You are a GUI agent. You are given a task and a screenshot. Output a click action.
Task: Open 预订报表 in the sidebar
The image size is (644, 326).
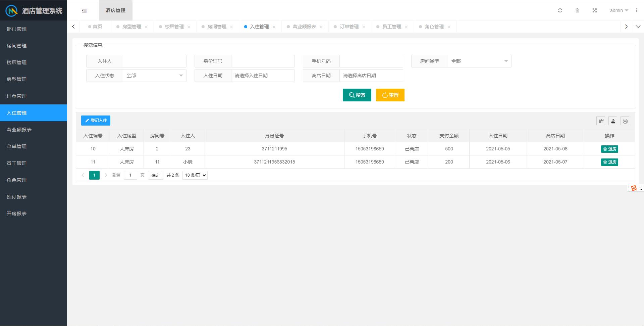coord(34,197)
